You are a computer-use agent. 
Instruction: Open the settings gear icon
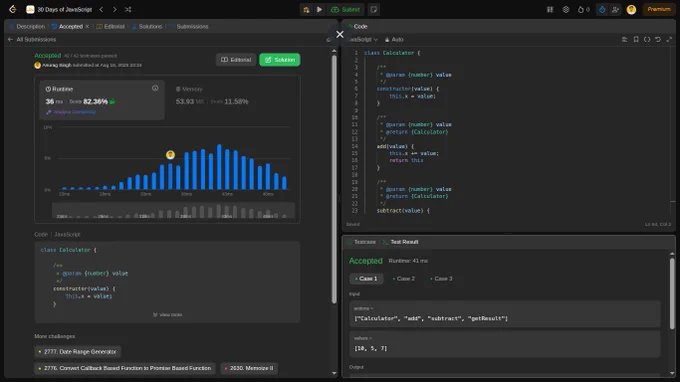click(x=566, y=9)
